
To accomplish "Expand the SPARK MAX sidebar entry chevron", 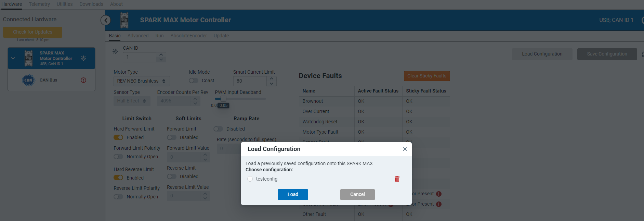I will coord(13,58).
